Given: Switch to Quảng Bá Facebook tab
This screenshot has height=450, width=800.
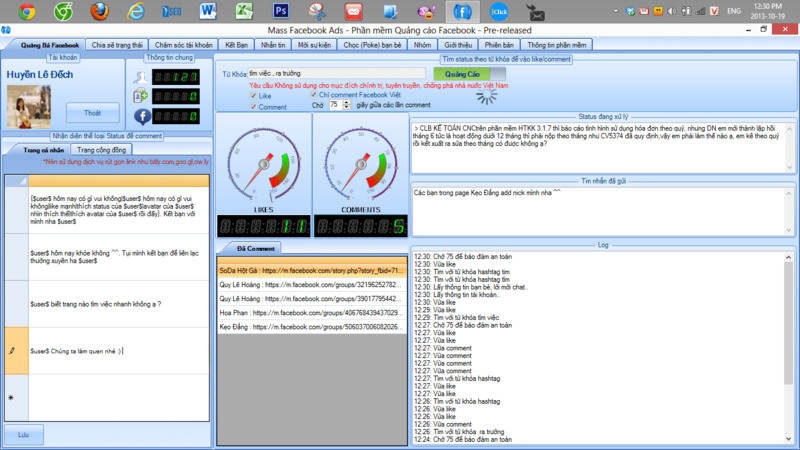Looking at the screenshot, I should coord(49,45).
